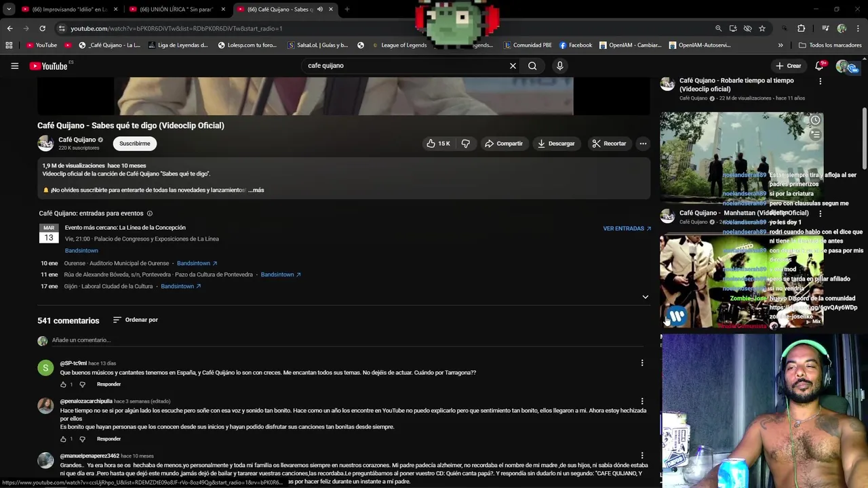Image resolution: width=868 pixels, height=488 pixels.
Task: Open Robarle tiempo al tiempo suggested video
Action: [736, 85]
